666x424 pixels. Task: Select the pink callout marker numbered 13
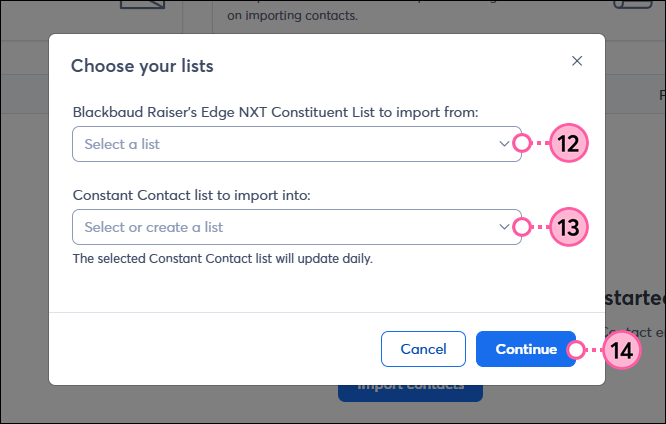[568, 227]
